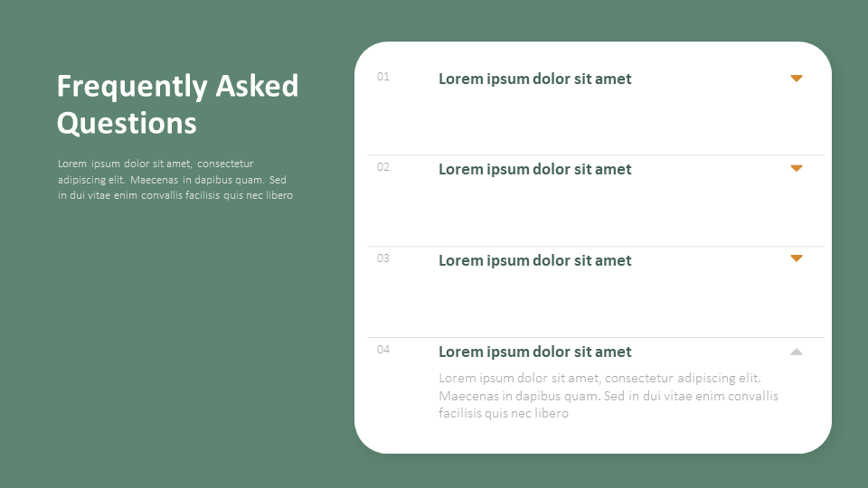
Task: Click the heading text of question 01
Action: [x=534, y=79]
